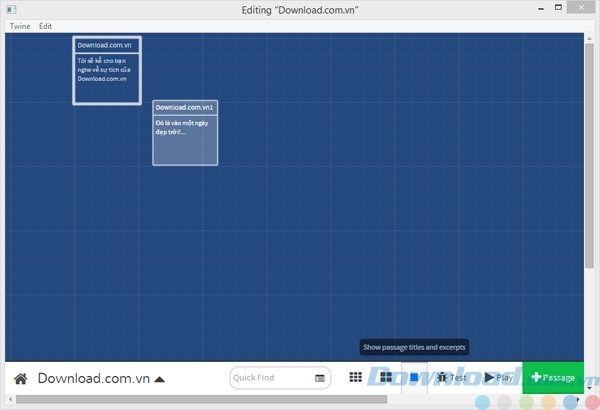
Task: Play the story
Action: 499,377
